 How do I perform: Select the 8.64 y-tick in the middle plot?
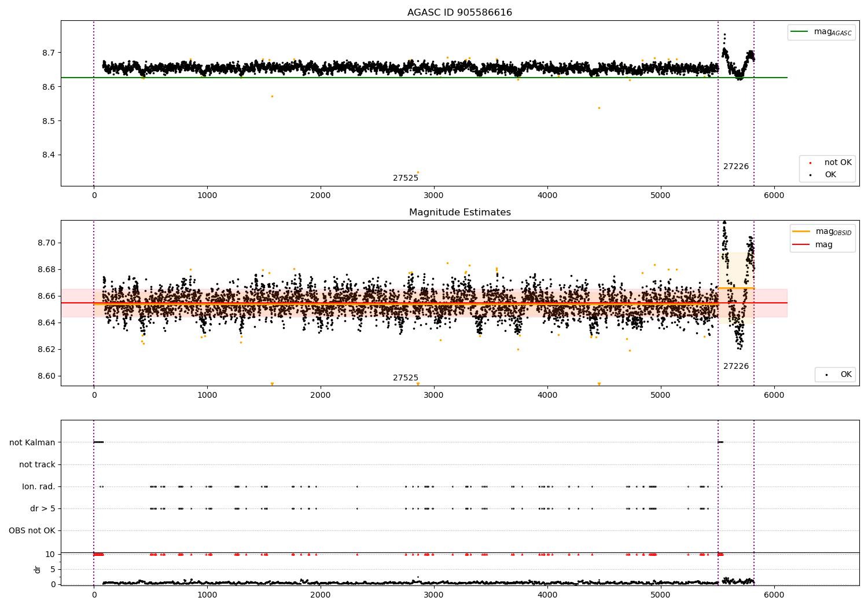coord(46,323)
